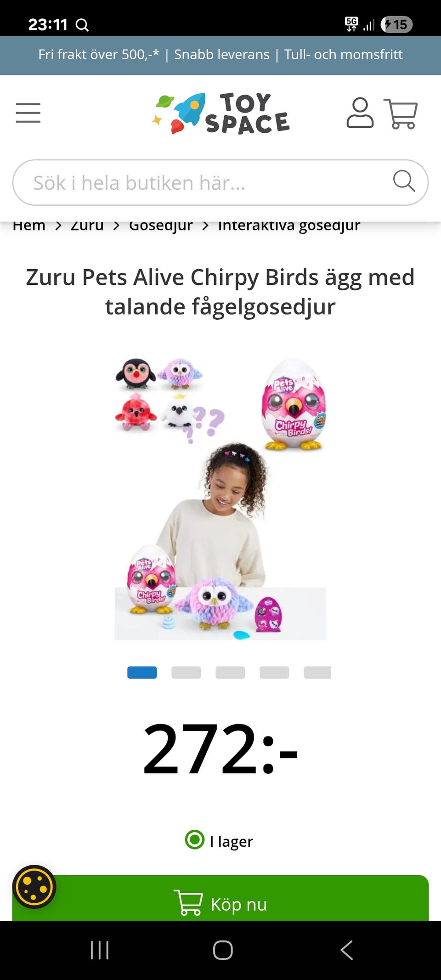This screenshot has width=441, height=980.
Task: Select third image carousel indicator
Action: coord(230,672)
